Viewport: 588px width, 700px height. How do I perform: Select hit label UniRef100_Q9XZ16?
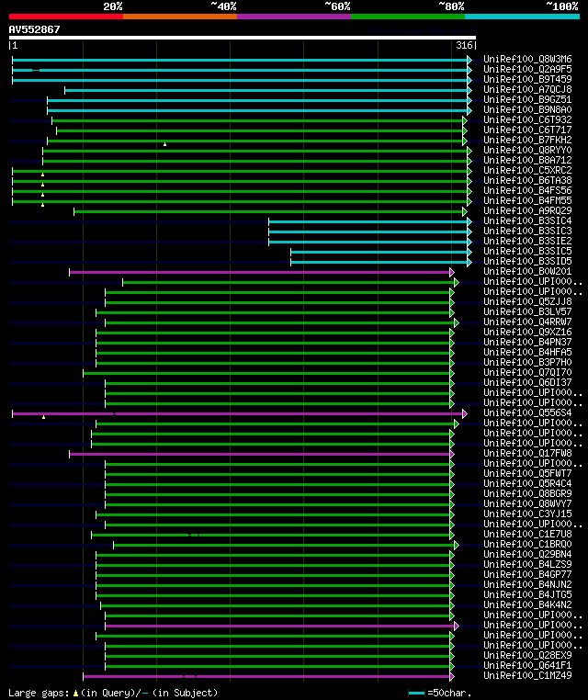527,332
